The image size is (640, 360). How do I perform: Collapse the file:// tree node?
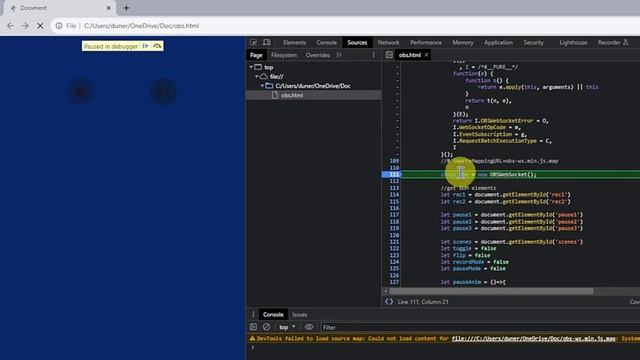(x=257, y=76)
